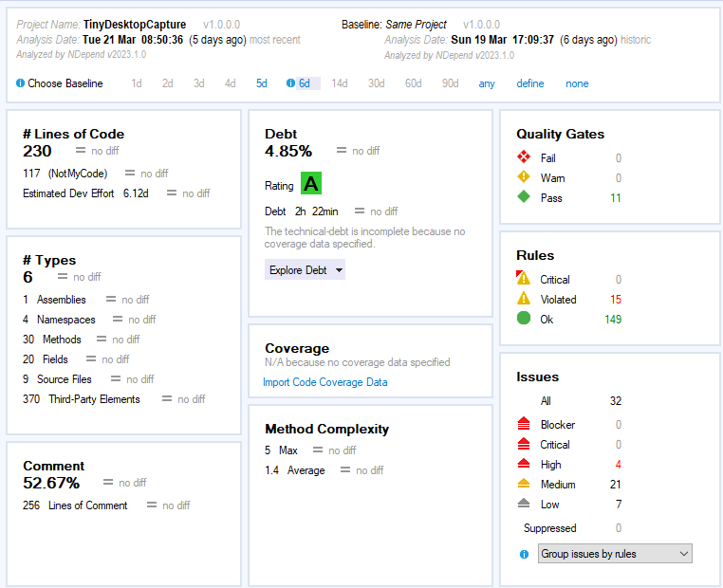Select the 60d baseline option
Screen dimensions: 723x588
(413, 83)
